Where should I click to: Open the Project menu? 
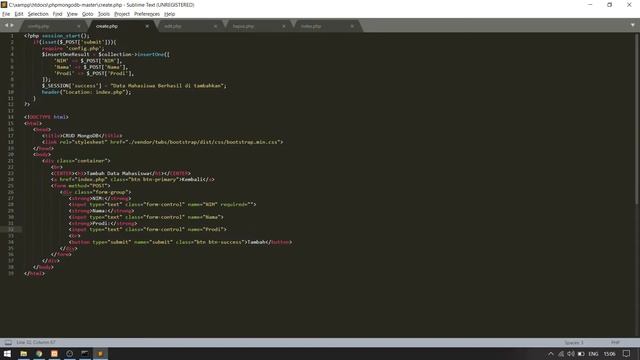pos(122,14)
